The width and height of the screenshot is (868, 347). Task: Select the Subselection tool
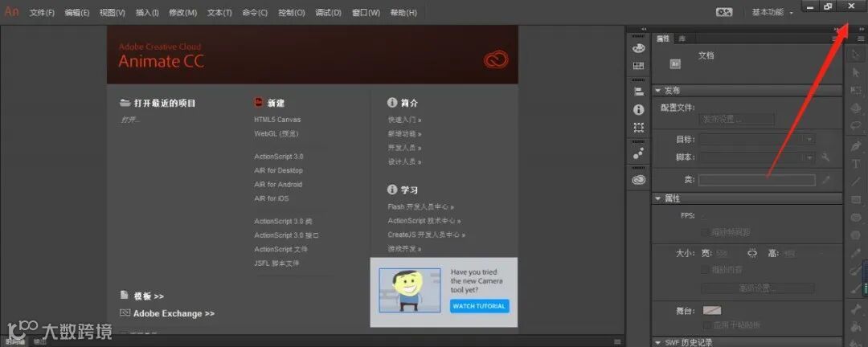pos(857,72)
